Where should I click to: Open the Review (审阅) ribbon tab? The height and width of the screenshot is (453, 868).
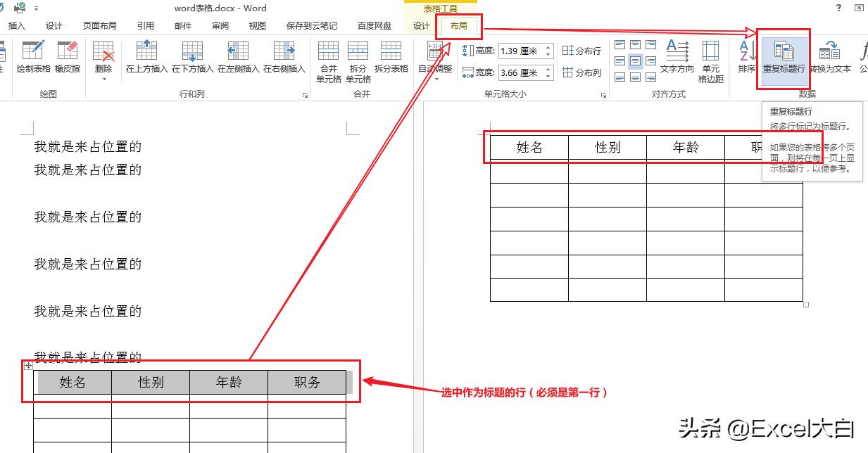220,25
